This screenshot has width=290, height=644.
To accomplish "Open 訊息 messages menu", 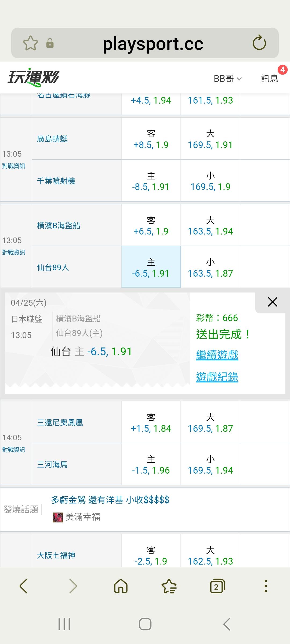I will click(270, 79).
